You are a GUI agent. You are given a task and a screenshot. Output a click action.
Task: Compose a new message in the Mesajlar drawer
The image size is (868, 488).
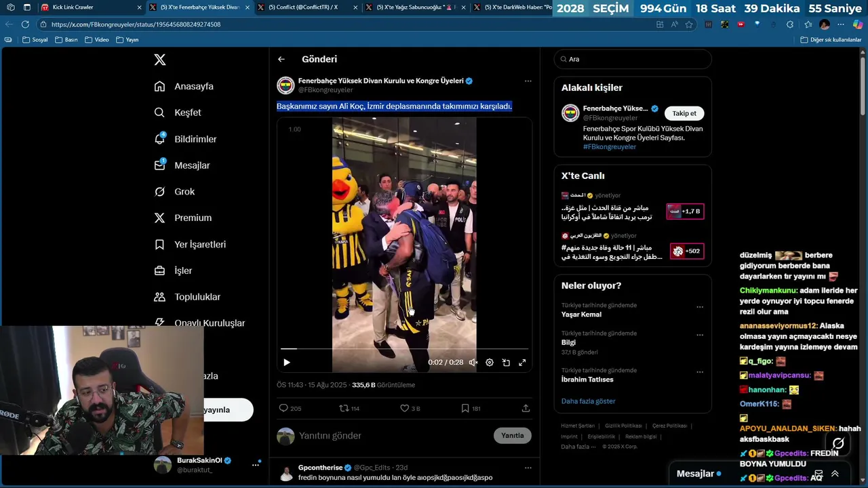pos(818,474)
